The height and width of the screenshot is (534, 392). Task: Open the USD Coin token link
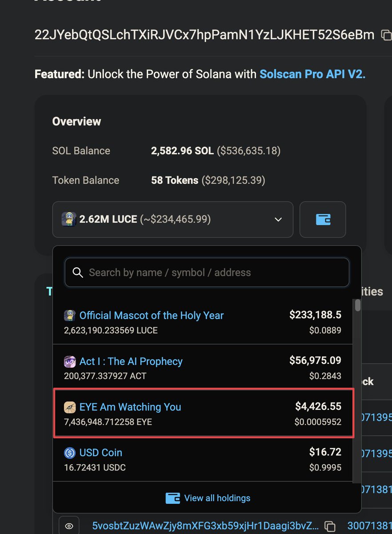click(x=101, y=453)
